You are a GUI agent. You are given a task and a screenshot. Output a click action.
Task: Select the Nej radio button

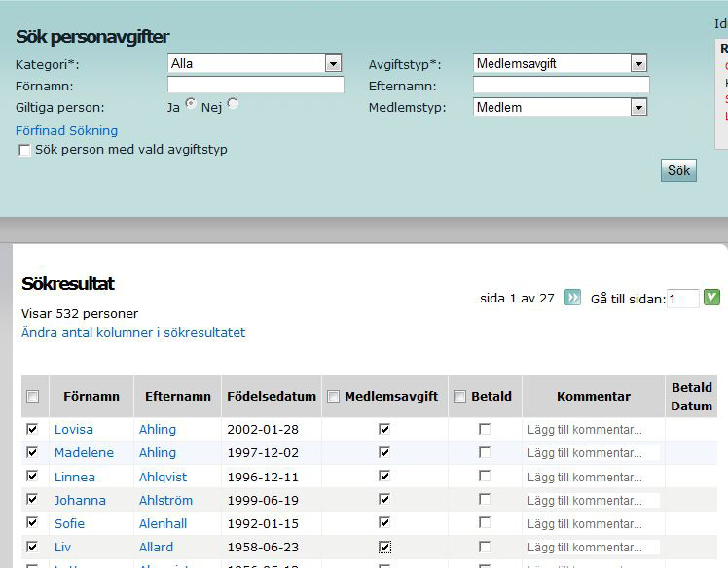(233, 103)
